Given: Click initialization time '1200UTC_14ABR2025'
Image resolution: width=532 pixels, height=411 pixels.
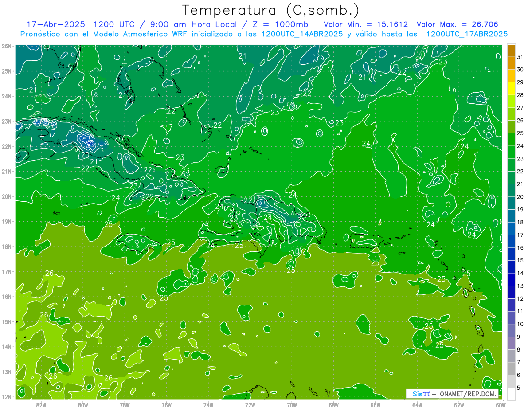Looking at the screenshot, I should [x=302, y=34].
